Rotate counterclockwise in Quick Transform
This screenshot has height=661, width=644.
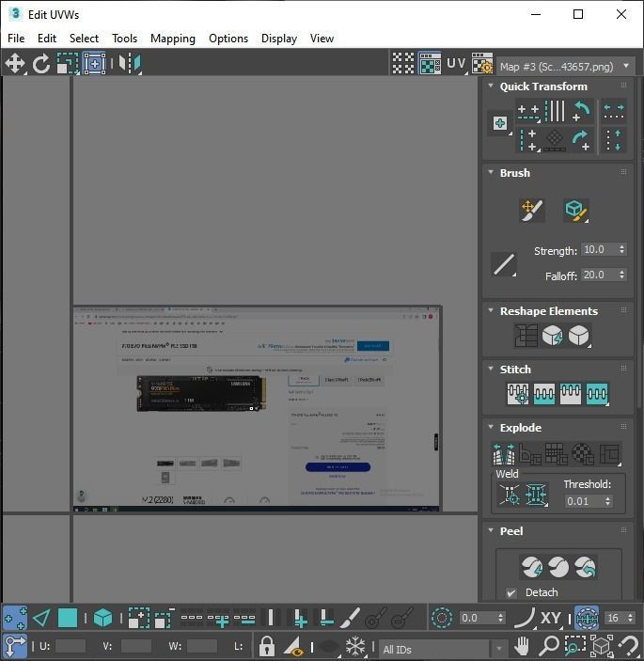click(581, 111)
